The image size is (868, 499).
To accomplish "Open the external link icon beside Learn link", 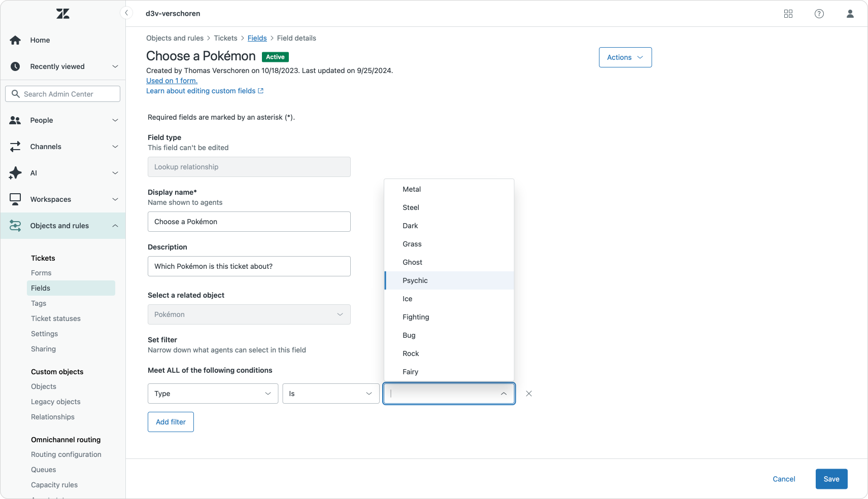I will pyautogui.click(x=261, y=91).
